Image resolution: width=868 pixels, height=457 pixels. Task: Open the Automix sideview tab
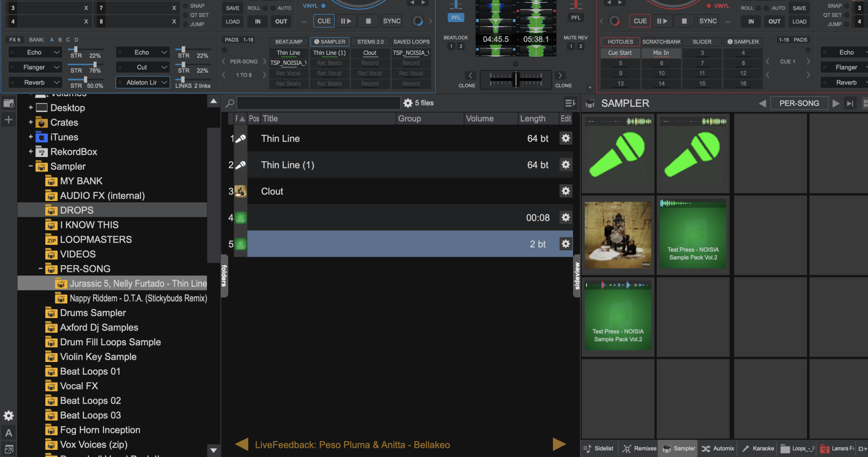click(x=718, y=448)
